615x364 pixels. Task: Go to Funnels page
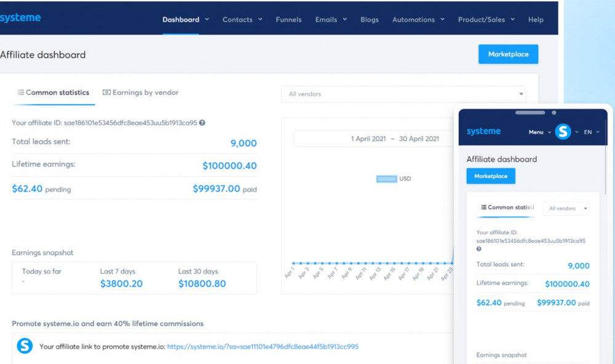pyautogui.click(x=288, y=20)
